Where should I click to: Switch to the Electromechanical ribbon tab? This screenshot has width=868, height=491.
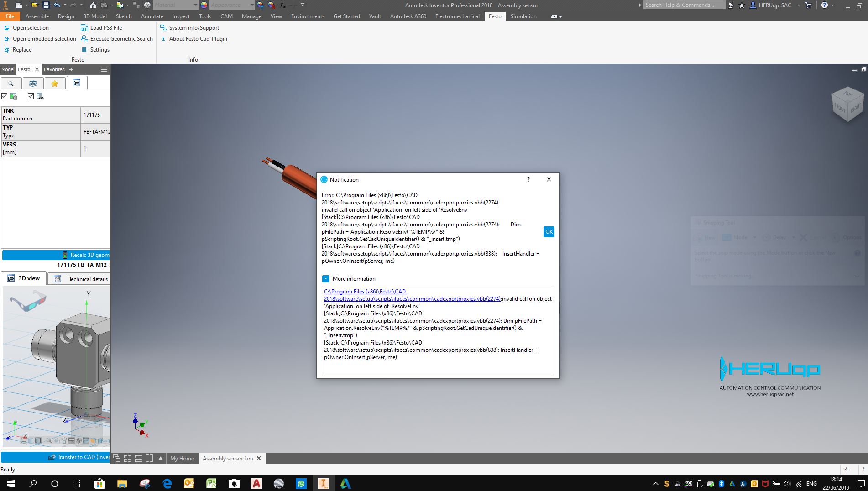coord(457,16)
